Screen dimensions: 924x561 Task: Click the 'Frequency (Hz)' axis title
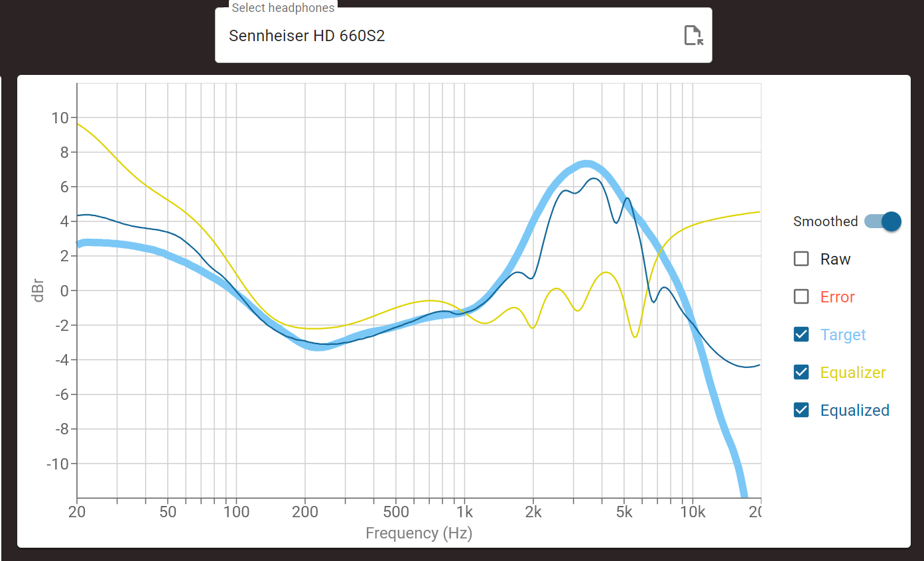click(x=419, y=533)
